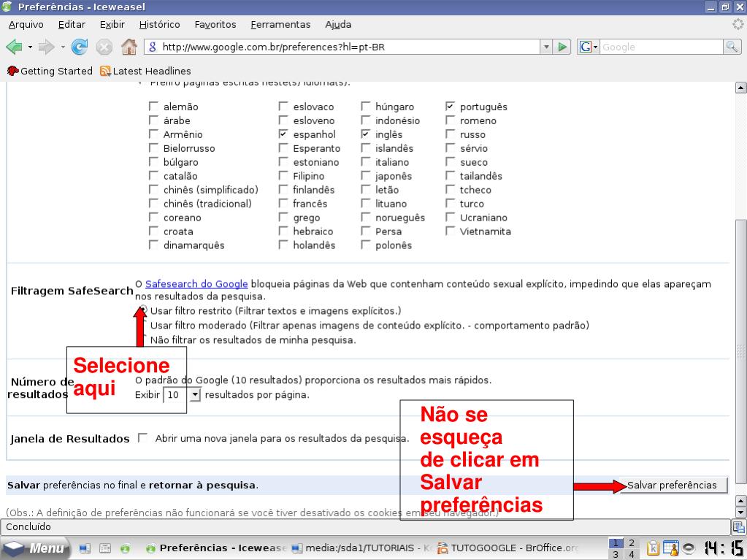
Task: Check the italiano language checkbox
Action: (x=365, y=161)
